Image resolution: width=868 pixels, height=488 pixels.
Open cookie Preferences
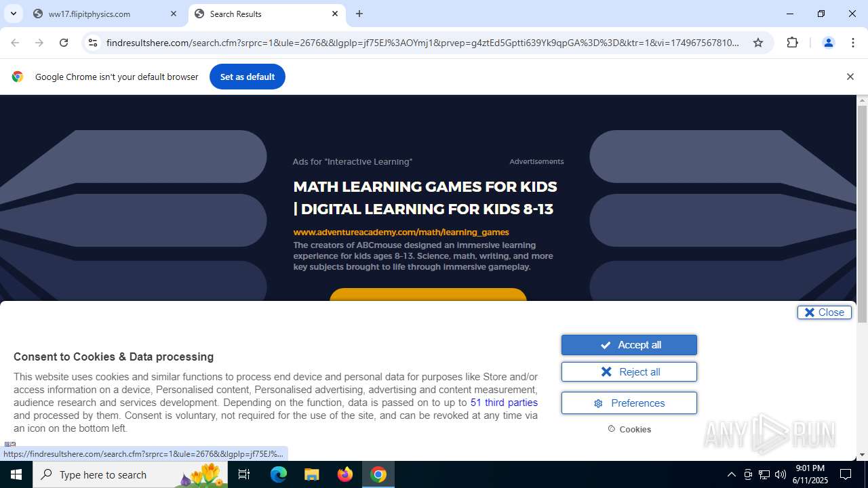[x=629, y=403]
